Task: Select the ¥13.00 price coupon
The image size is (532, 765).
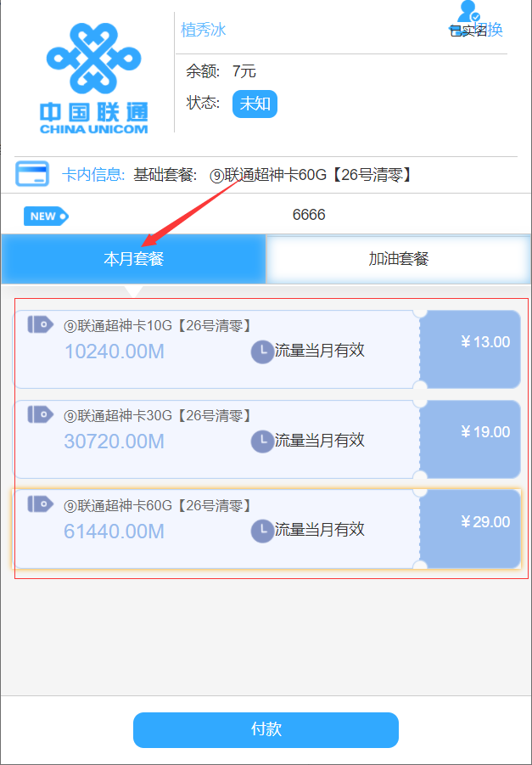Action: pos(470,349)
